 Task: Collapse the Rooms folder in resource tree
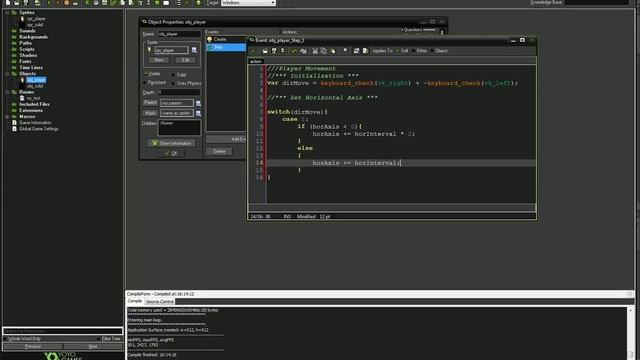click(7, 92)
